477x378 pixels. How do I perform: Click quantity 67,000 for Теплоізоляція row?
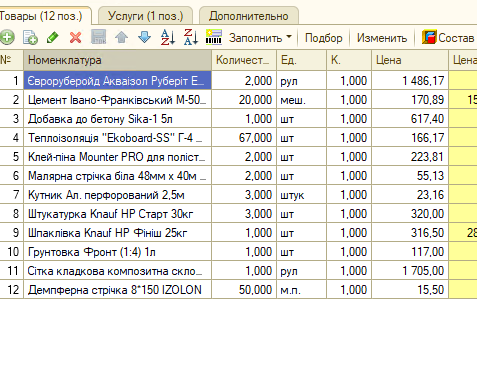244,137
